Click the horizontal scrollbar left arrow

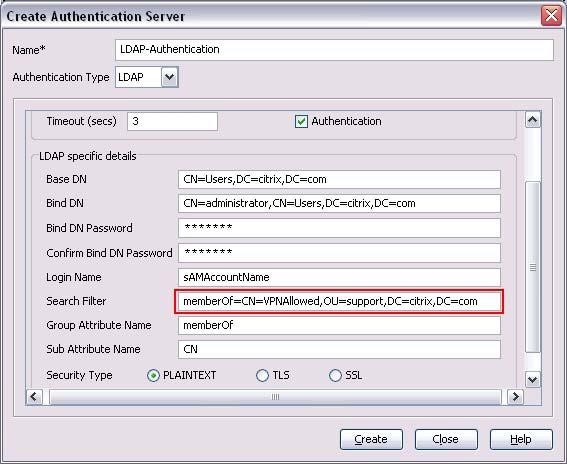pyautogui.click(x=34, y=397)
